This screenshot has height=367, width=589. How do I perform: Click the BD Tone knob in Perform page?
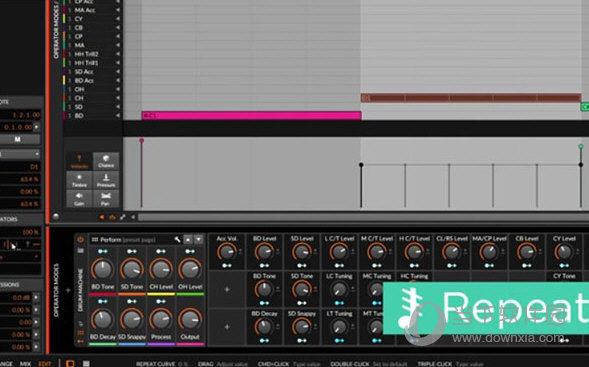coord(103,269)
